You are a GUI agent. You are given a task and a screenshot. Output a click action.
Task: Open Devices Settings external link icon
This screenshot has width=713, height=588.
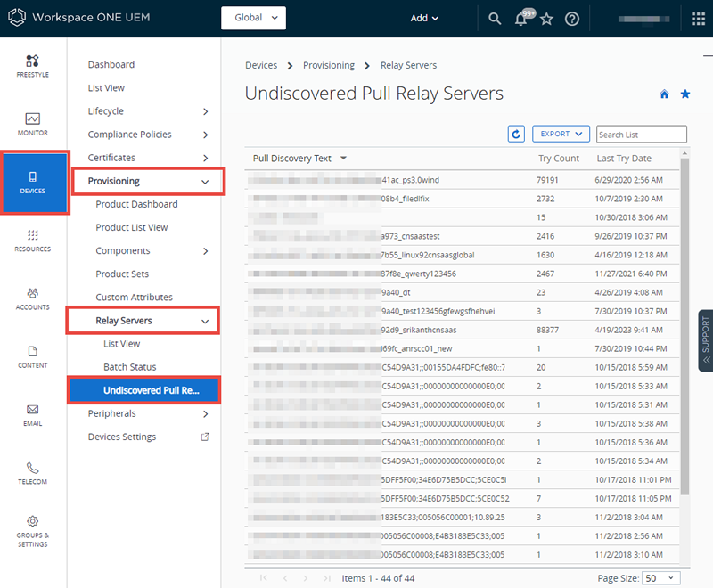205,437
